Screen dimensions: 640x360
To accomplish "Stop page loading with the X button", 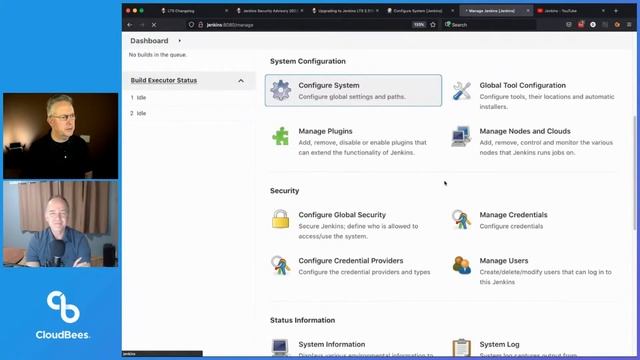I will coord(154,25).
